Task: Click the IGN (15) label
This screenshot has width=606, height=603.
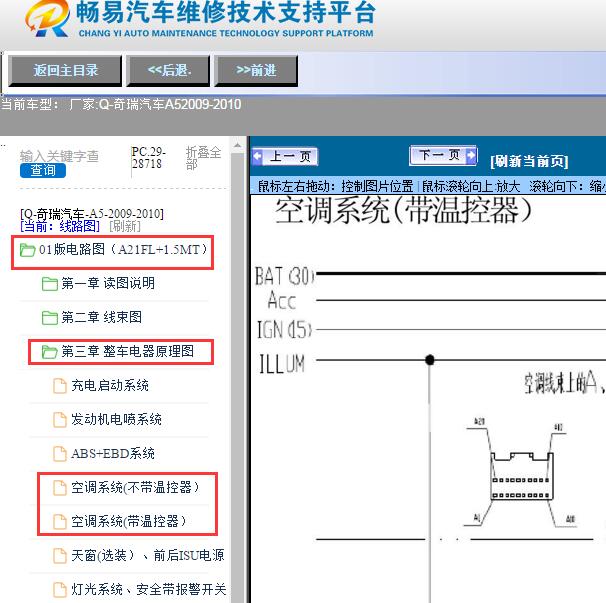Action: pos(284,330)
